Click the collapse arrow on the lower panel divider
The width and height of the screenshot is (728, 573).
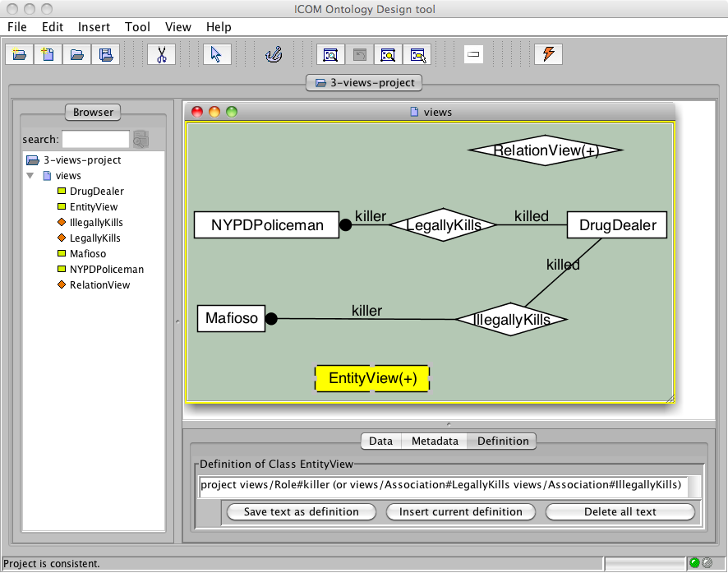point(449,424)
